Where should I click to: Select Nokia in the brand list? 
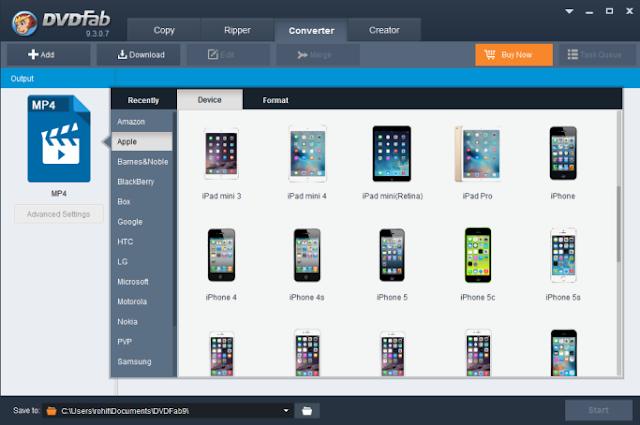142,322
